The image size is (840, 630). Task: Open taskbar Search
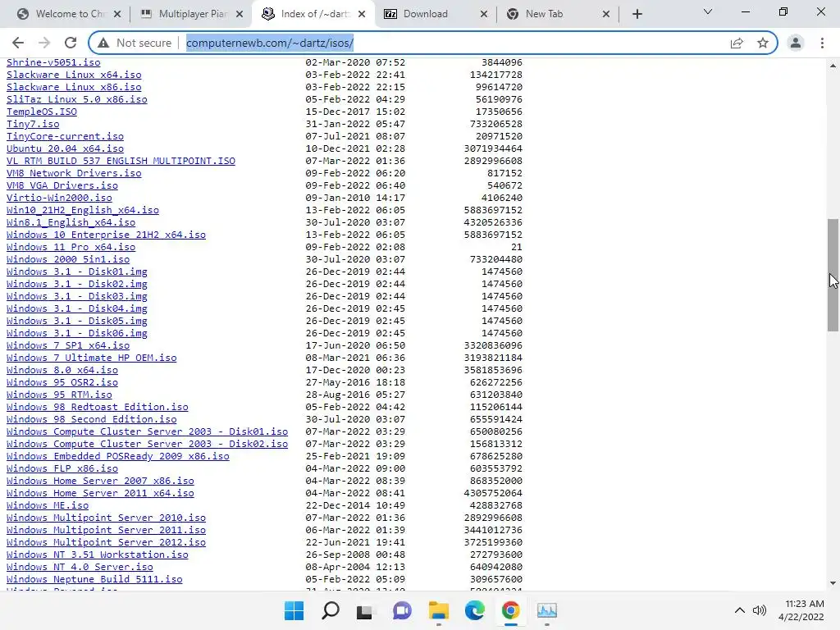pos(330,610)
